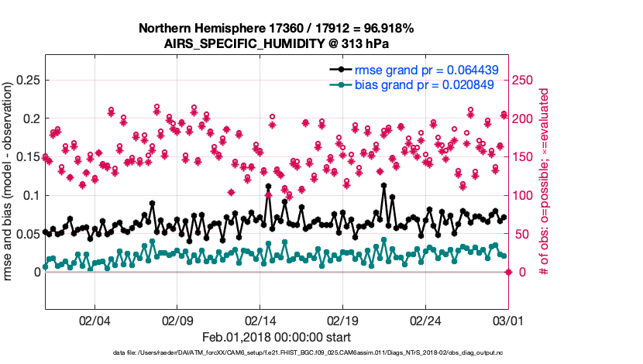Click the 02/24 x-axis tick label

(x=425, y=320)
